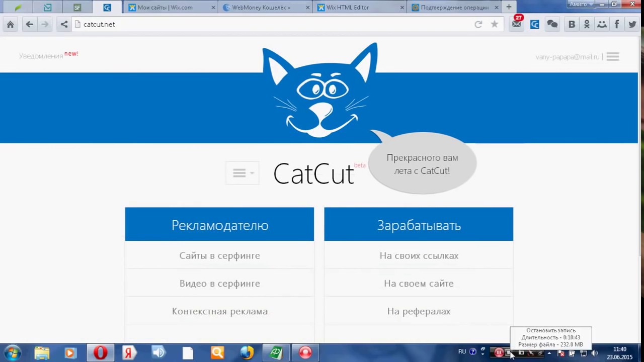Image resolution: width=644 pixels, height=362 pixels.
Task: Open Facebook icon in toolbar
Action: point(617,24)
